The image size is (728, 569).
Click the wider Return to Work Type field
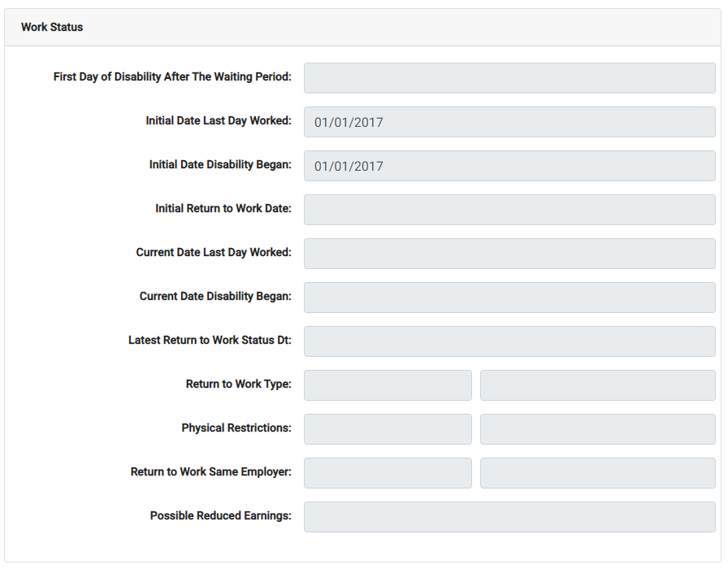[x=597, y=385]
